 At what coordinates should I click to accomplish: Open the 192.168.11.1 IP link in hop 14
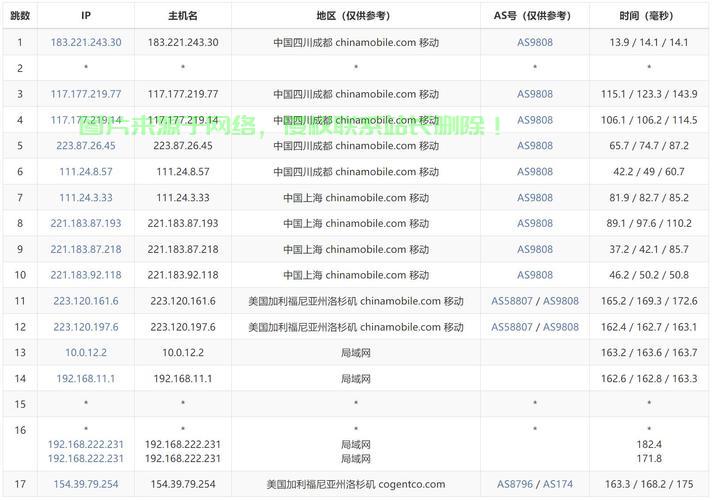pyautogui.click(x=86, y=379)
